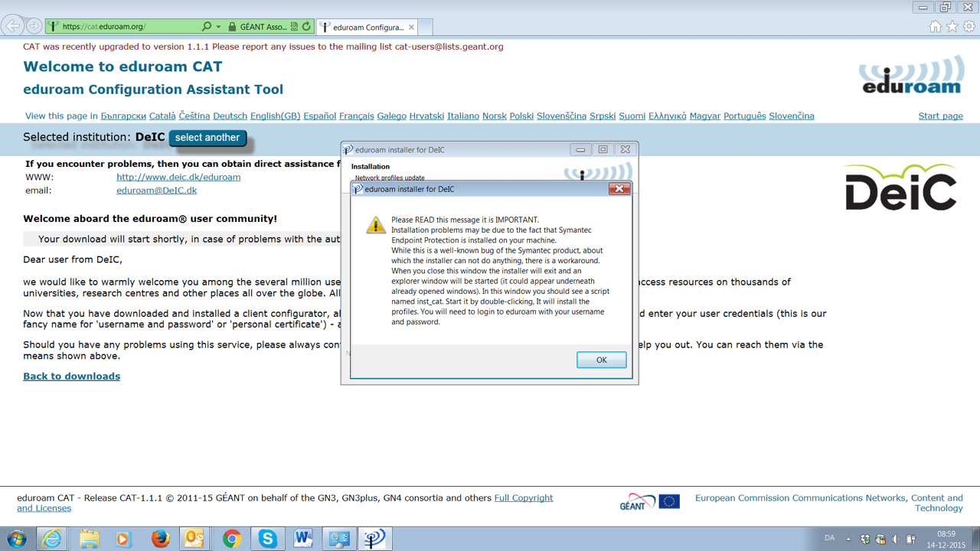Show hidden system tray icons arrow
Viewport: 980px width, 551px height.
(848, 539)
